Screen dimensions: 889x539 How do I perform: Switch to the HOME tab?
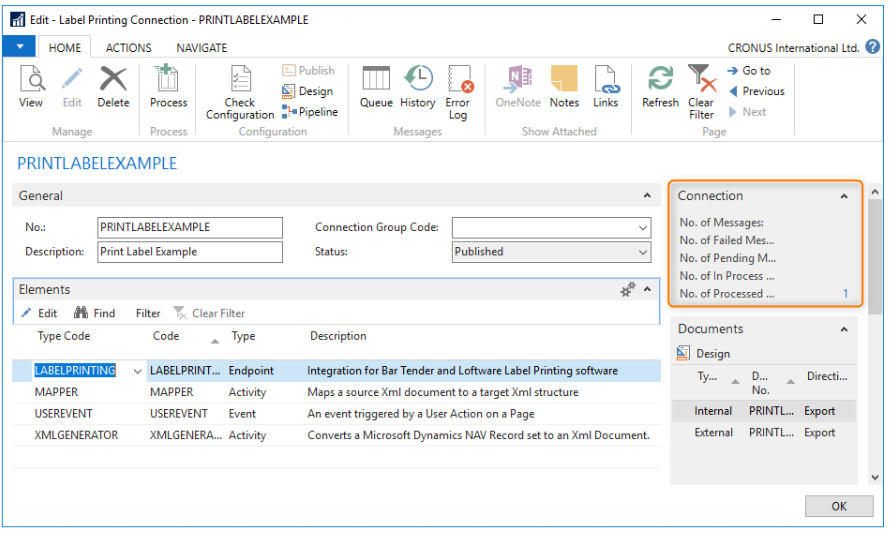[65, 48]
